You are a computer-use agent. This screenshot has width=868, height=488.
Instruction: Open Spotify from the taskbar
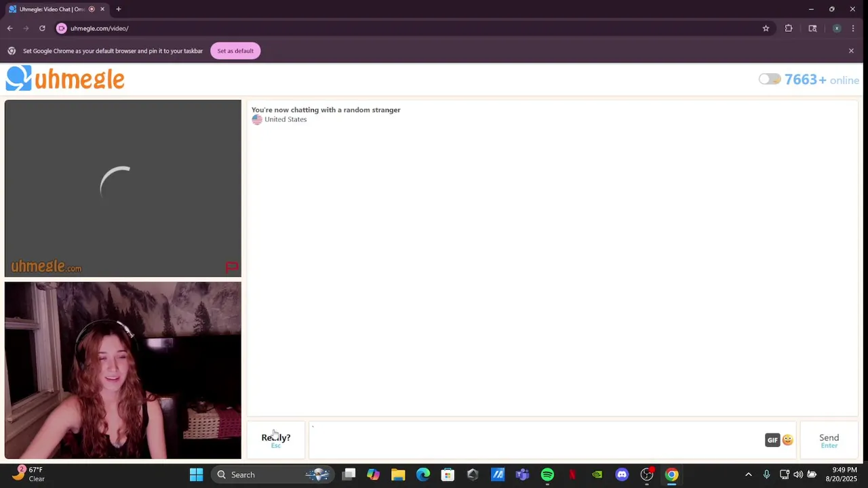tap(547, 474)
